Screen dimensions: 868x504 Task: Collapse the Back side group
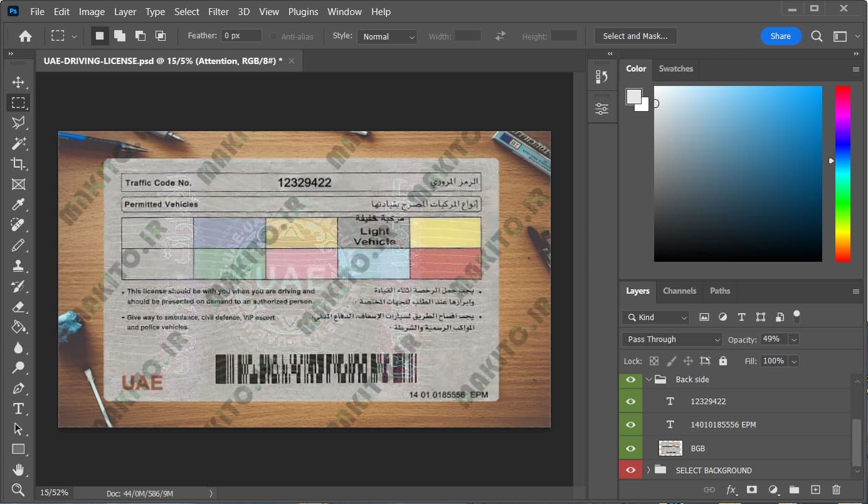click(x=648, y=379)
